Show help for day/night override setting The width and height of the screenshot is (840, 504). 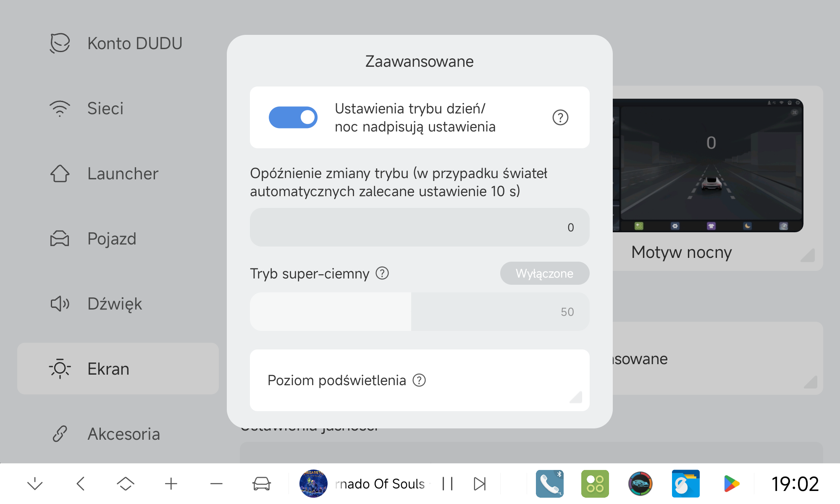(x=560, y=118)
